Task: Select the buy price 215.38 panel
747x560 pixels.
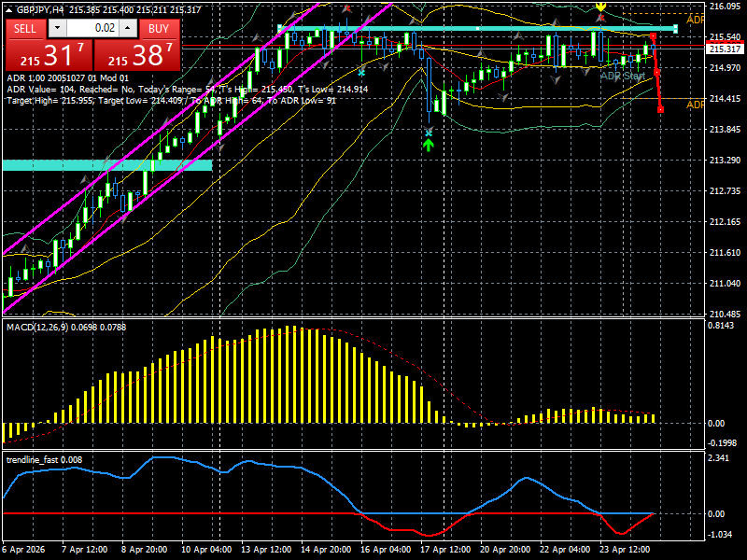Action: 137,55
